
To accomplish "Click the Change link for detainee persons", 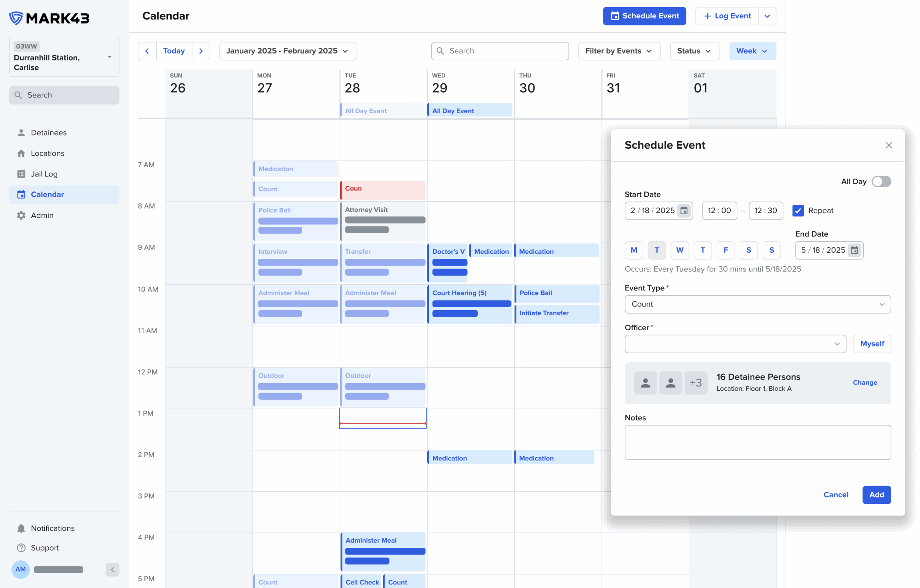I will 865,382.
